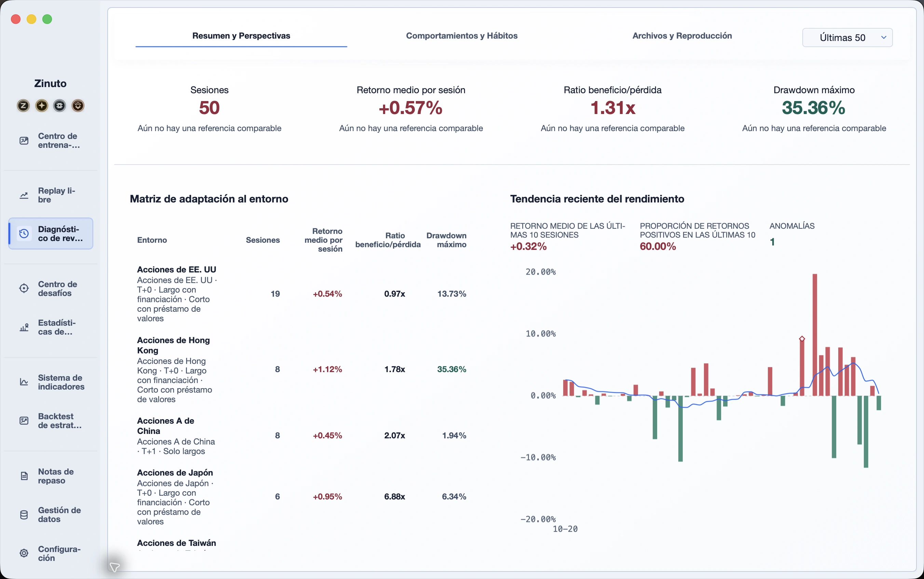Viewport: 924px width, 579px height.
Task: Expand the Últimas 50 dropdown
Action: click(847, 38)
